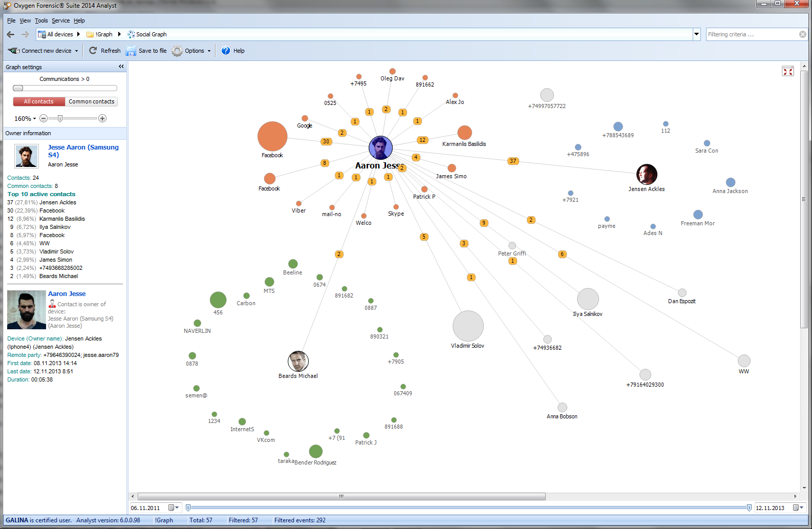The width and height of the screenshot is (812, 529).
Task: Select the Freeman Mor node
Action: (x=698, y=215)
